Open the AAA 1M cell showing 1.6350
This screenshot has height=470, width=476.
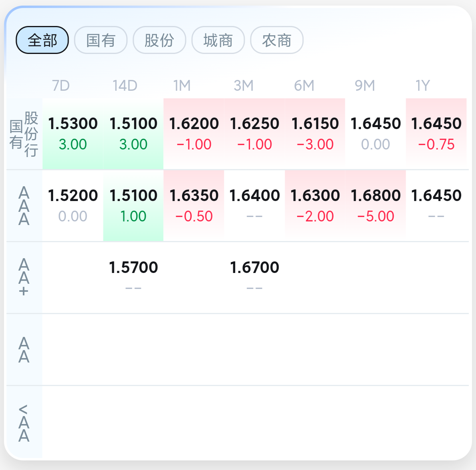(194, 206)
